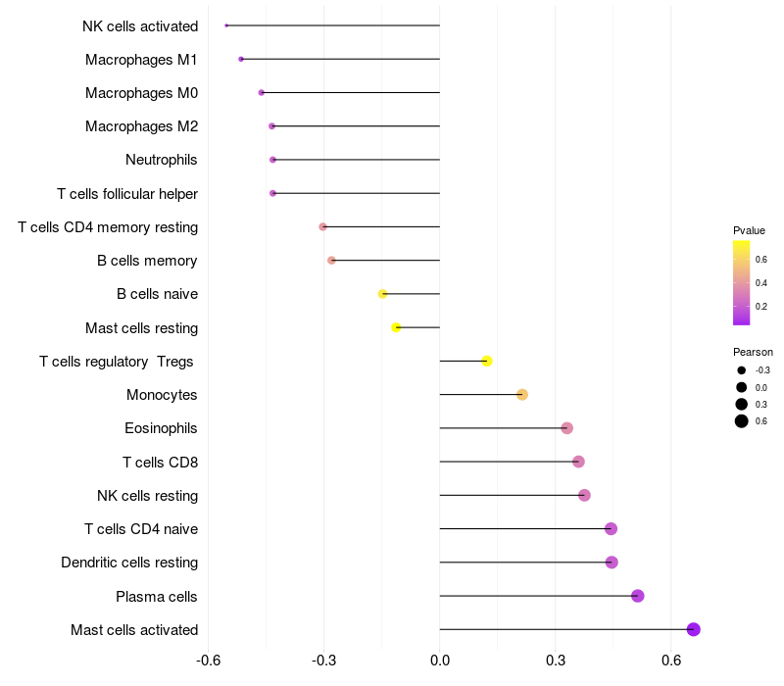This screenshot has width=784, height=686.
Task: Click the Pvalue legend title
Action: [x=749, y=230]
